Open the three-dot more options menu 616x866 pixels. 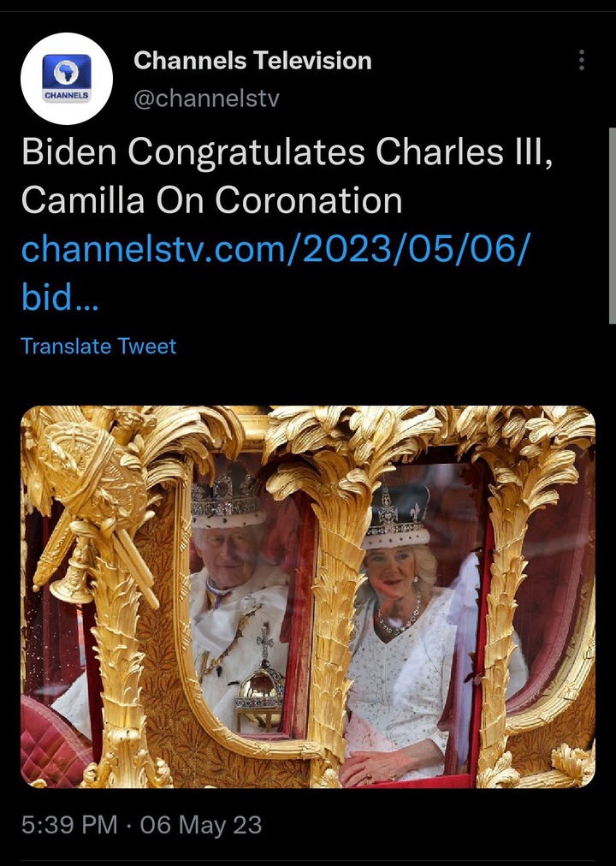(581, 60)
